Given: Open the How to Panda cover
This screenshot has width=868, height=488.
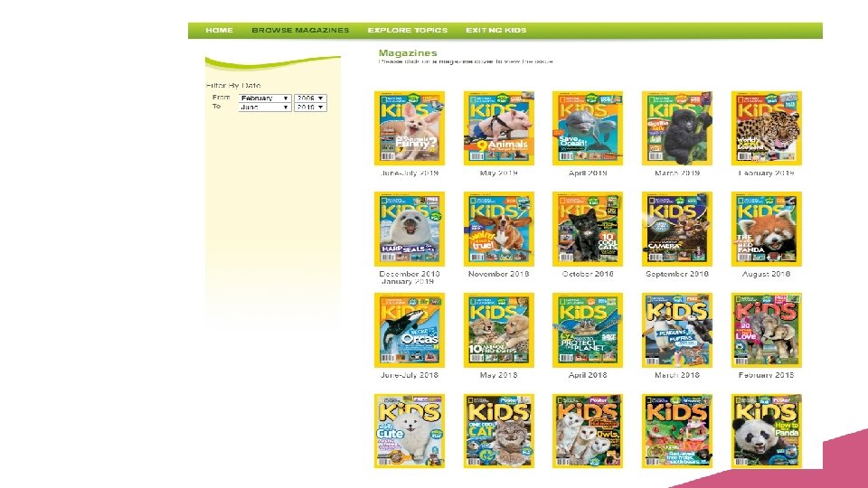Looking at the screenshot, I should pos(766,431).
